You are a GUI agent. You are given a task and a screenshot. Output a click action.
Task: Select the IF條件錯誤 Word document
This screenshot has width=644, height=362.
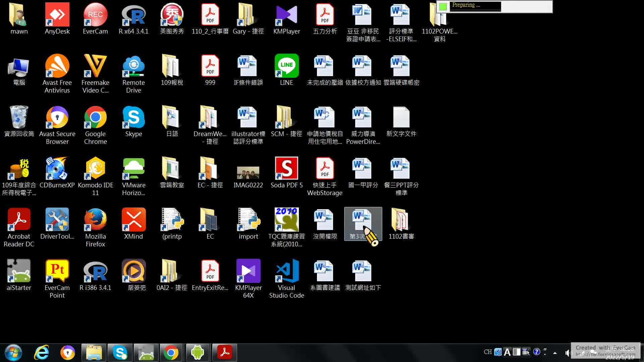click(248, 70)
